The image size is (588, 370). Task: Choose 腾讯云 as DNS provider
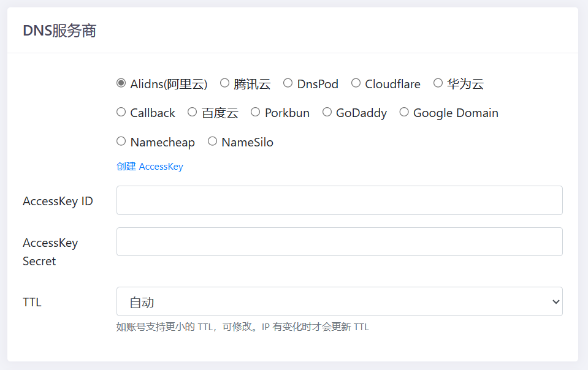coord(225,83)
